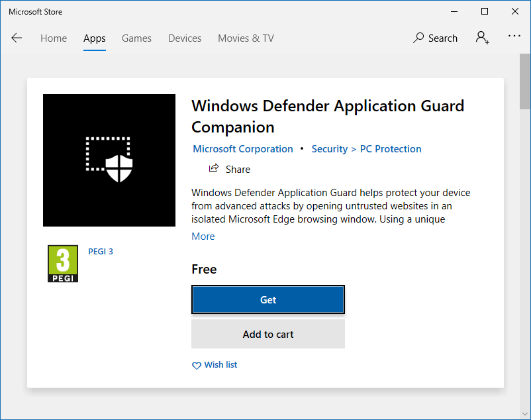Add the app to cart

click(267, 334)
